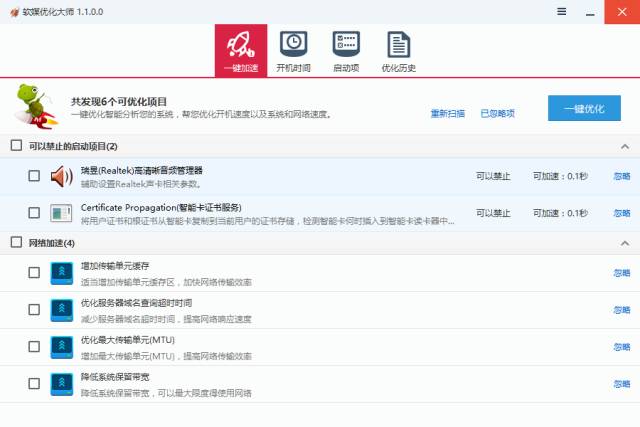This screenshot has width=640, height=427.
Task: Tick the 增加传输单元缓存 checkbox
Action: (34, 272)
